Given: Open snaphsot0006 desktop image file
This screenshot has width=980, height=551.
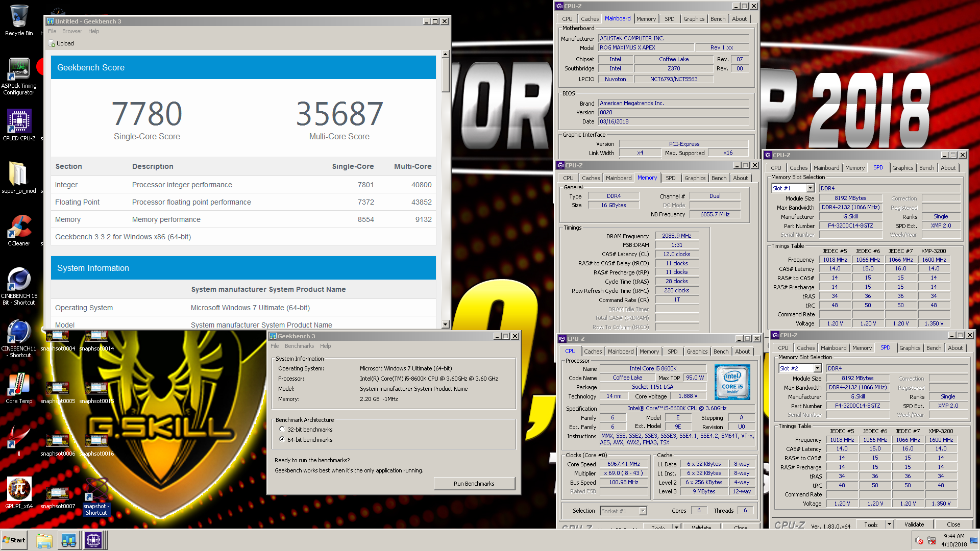Looking at the screenshot, I should [58, 445].
